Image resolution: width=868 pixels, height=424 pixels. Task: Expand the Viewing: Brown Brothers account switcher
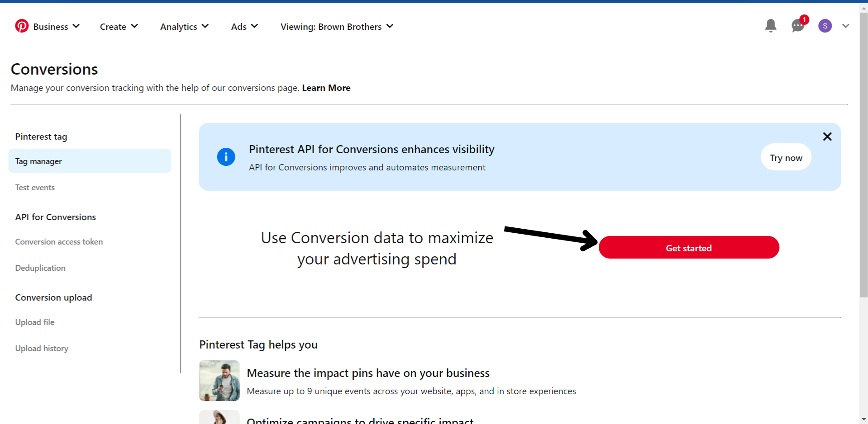337,27
